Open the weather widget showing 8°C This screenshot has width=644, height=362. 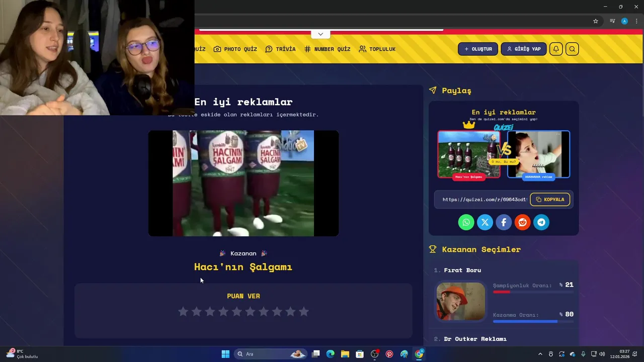coord(22,354)
